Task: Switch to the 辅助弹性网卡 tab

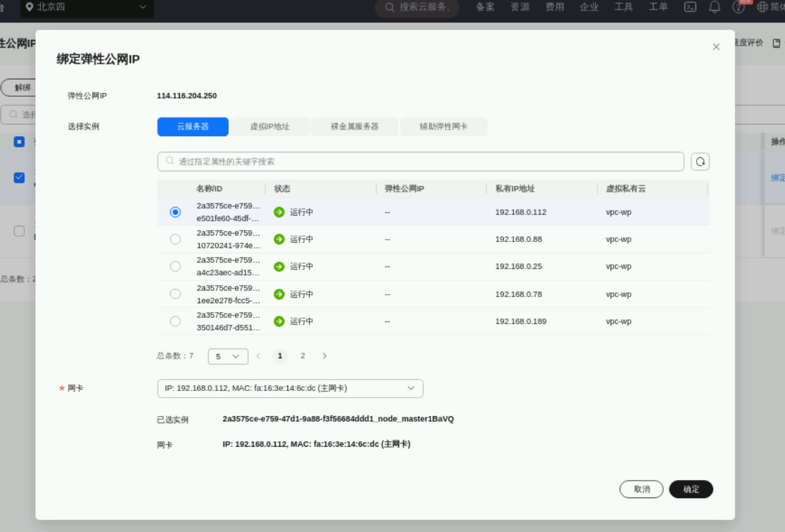Action: 444,127
